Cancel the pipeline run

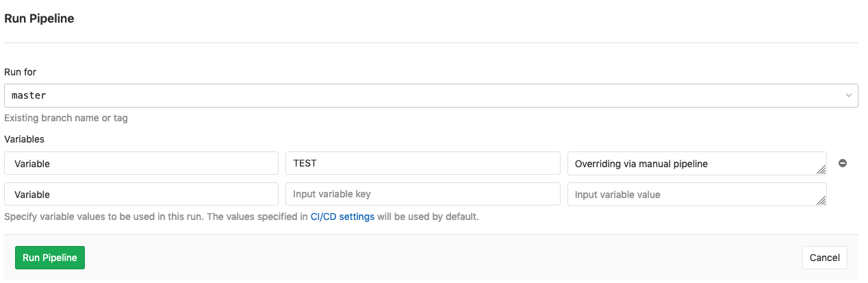coord(824,258)
